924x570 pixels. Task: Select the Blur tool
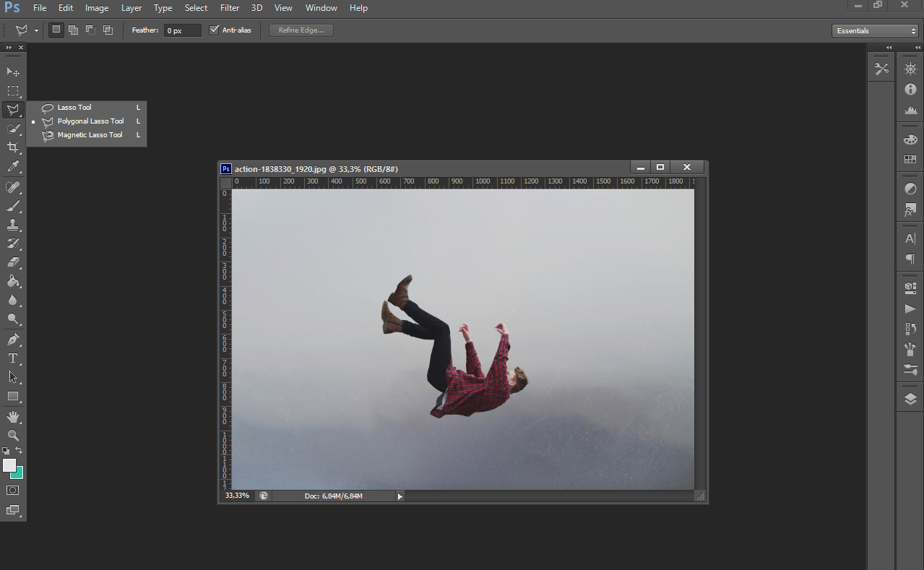point(13,301)
